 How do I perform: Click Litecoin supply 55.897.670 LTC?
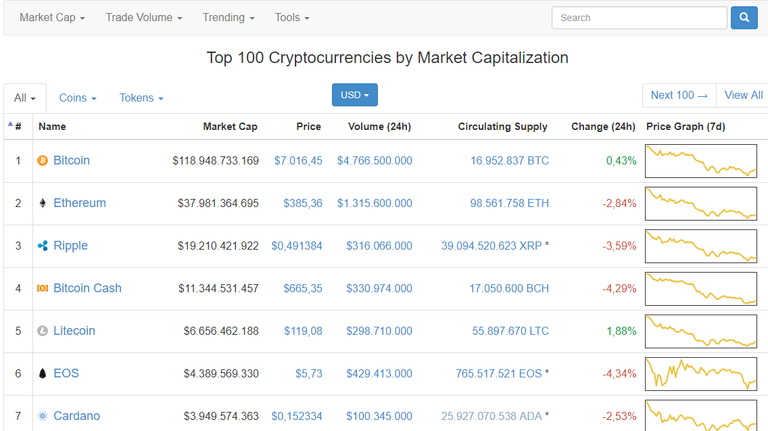(510, 331)
